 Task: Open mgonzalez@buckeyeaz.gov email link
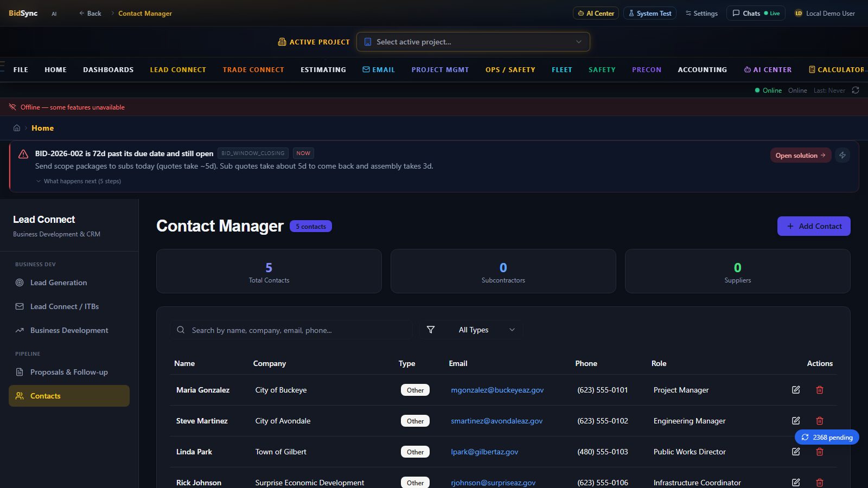click(497, 390)
